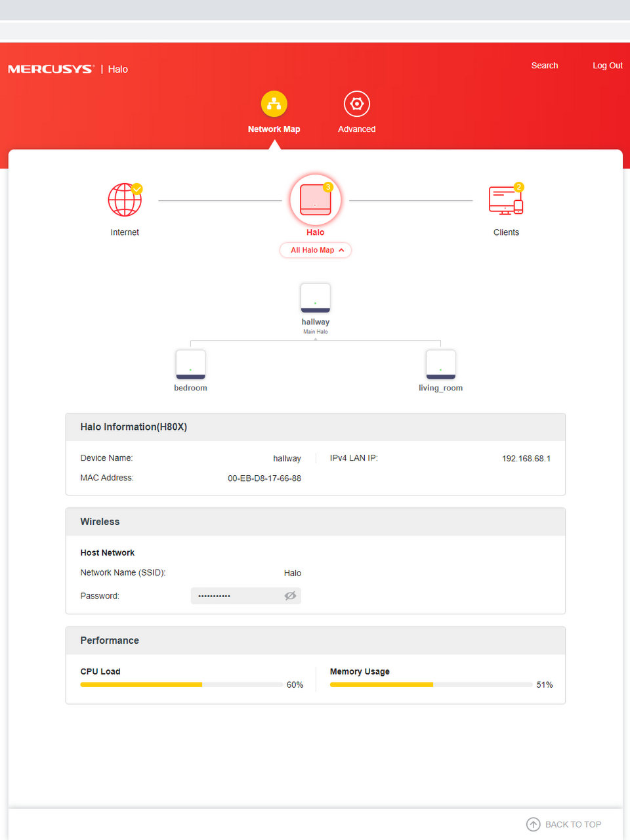The width and height of the screenshot is (630, 840).
Task: Switch to the Advanced tab label
Action: point(356,129)
